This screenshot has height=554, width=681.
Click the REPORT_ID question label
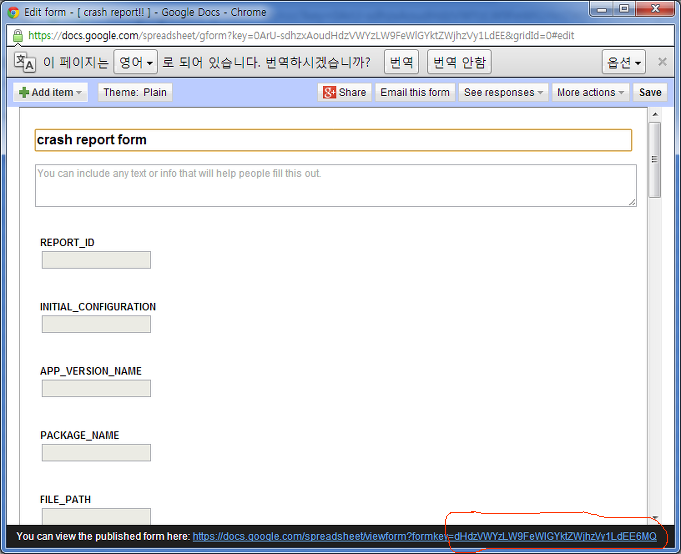coord(67,243)
